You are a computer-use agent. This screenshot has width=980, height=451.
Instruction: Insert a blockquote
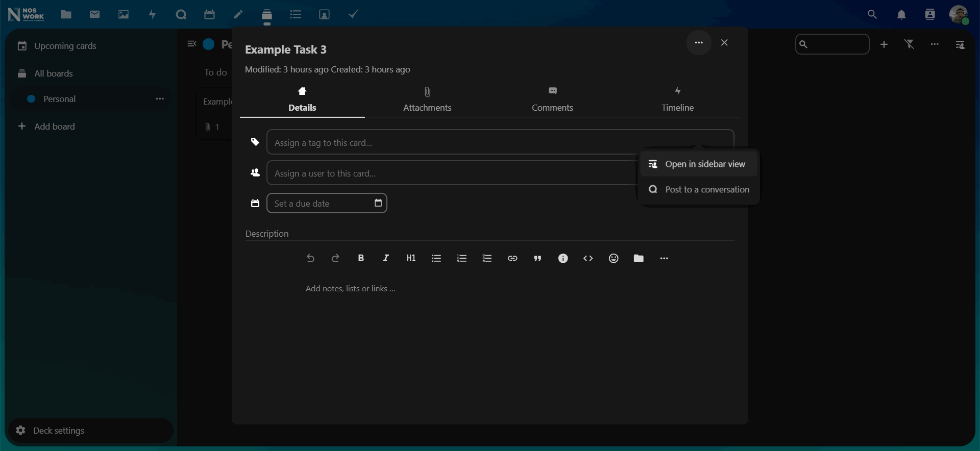coord(537,259)
